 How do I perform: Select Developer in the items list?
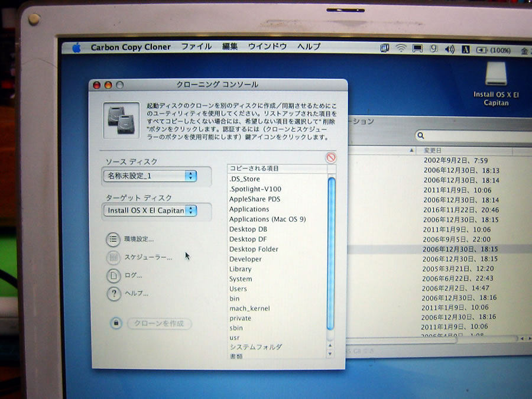(x=245, y=259)
